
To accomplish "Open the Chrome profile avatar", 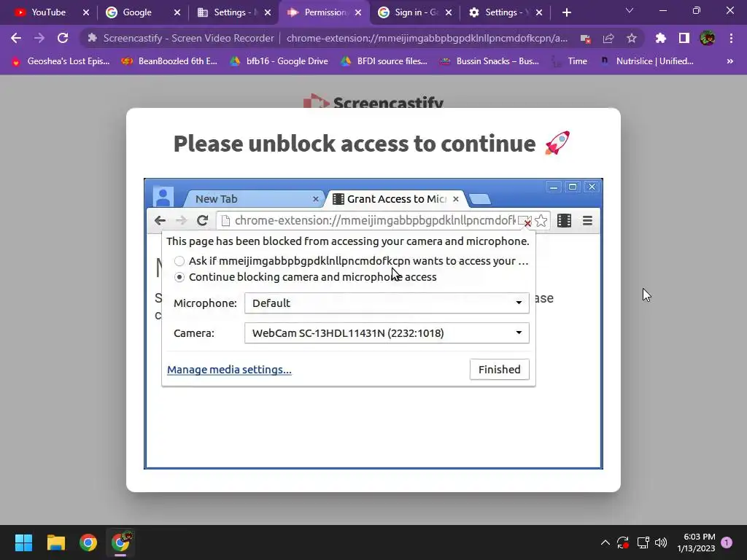I will click(x=708, y=38).
